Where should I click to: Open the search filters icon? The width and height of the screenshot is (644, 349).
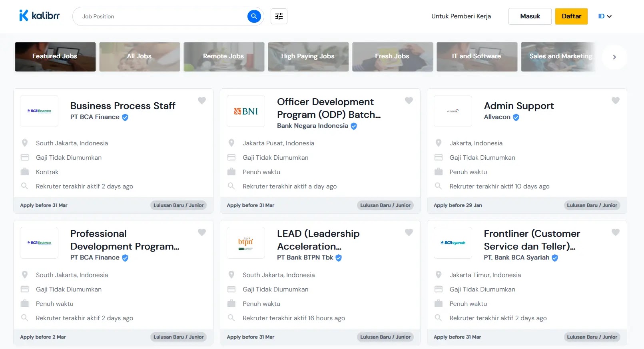[x=279, y=16]
